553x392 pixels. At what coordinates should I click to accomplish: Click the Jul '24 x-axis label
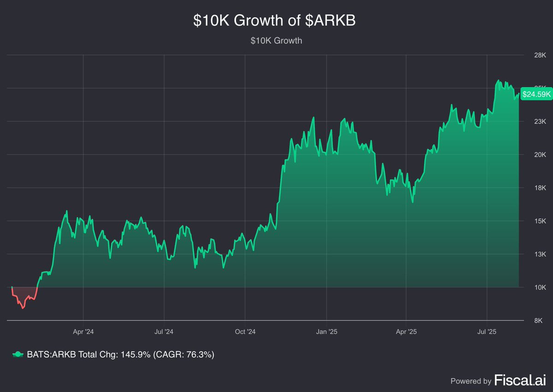(164, 331)
